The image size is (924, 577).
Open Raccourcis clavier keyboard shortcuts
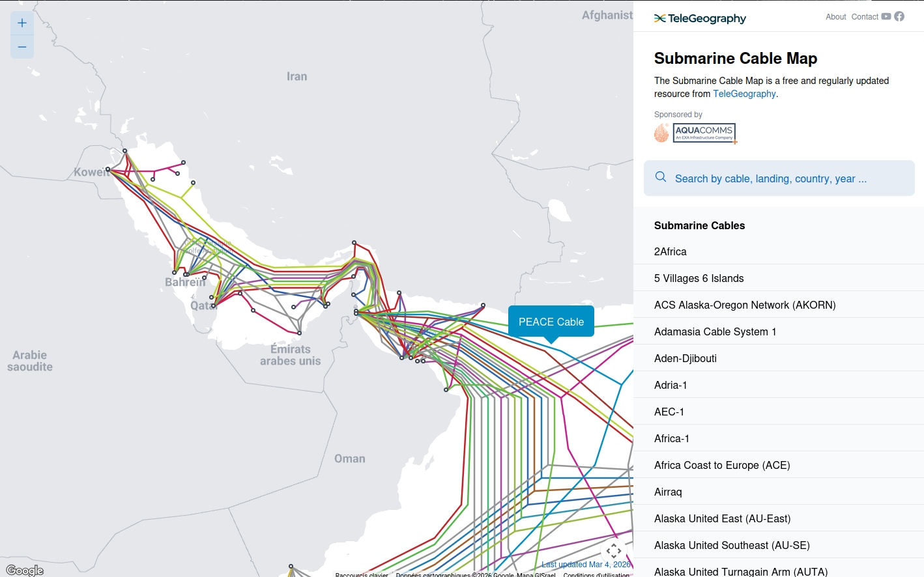pos(362,574)
